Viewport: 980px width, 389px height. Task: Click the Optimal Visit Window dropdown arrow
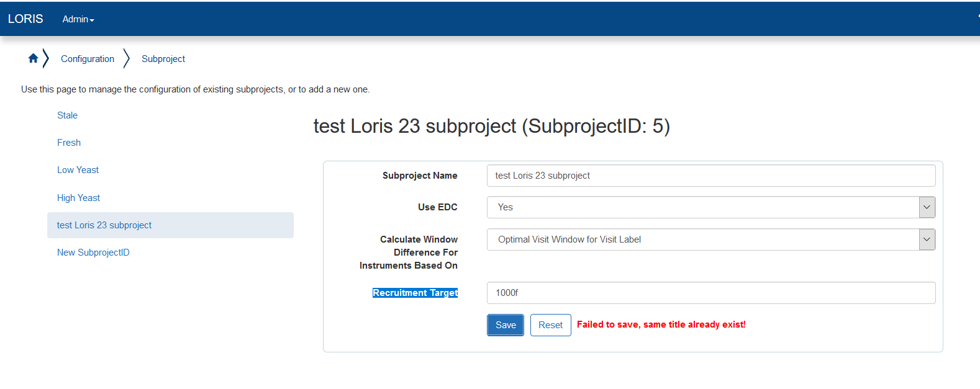pos(926,239)
